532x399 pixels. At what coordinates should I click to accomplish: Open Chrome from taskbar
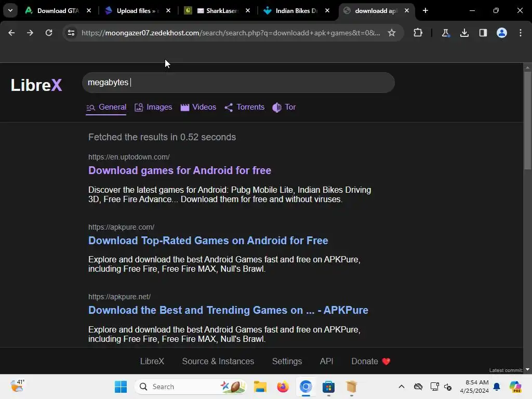[305, 387]
